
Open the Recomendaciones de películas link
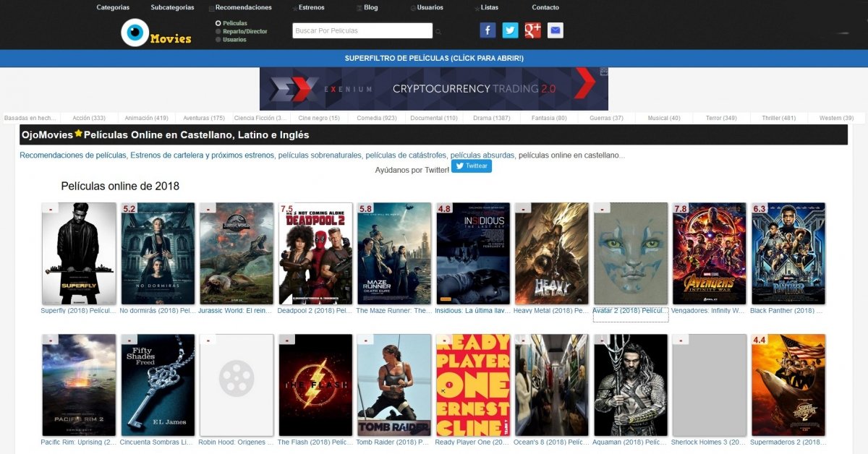click(x=74, y=155)
